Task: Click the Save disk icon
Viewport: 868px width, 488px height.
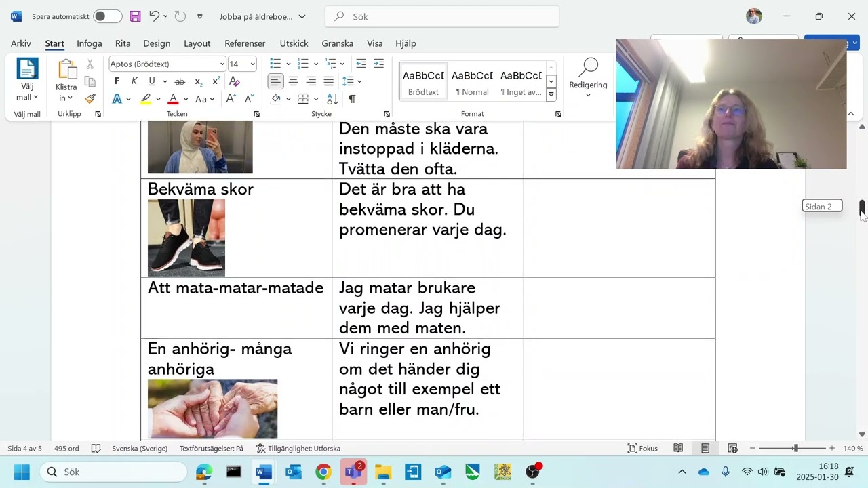Action: tap(135, 16)
